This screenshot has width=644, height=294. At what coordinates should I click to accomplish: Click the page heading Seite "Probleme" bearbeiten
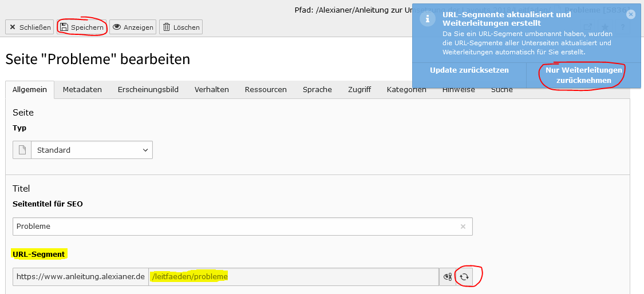(x=98, y=59)
